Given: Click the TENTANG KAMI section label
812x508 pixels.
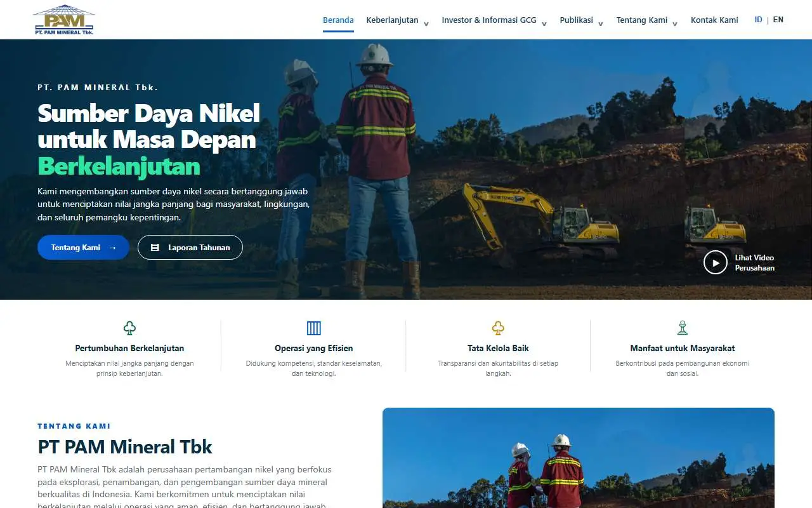Looking at the screenshot, I should tap(74, 426).
